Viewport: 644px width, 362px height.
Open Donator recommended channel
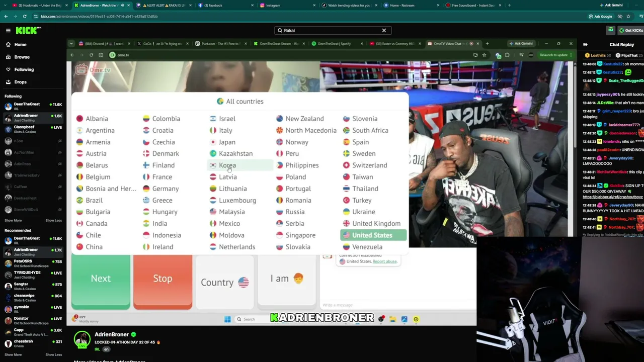[33, 320]
